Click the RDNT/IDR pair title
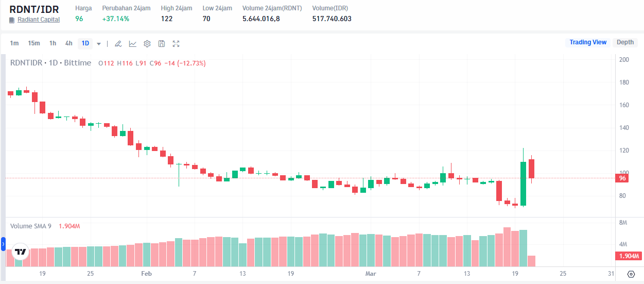 point(34,9)
